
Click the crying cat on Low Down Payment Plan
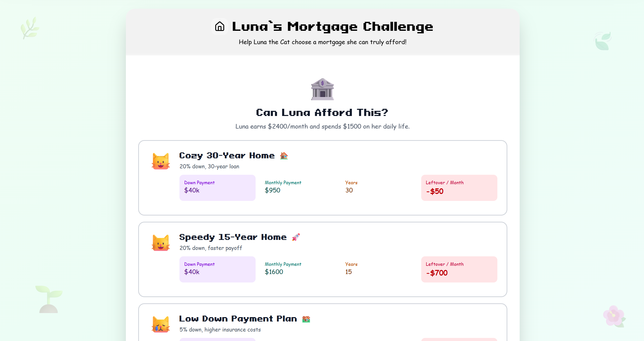click(161, 324)
